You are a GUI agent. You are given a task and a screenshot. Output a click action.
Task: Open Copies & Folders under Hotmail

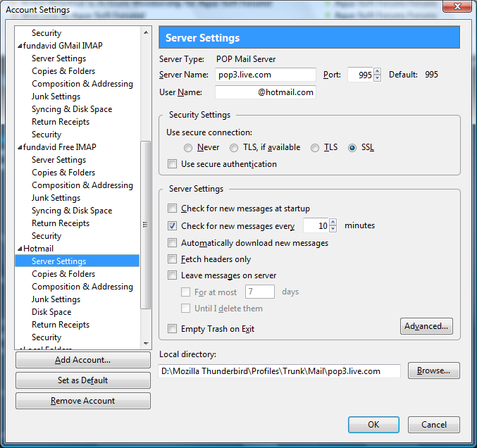click(63, 274)
